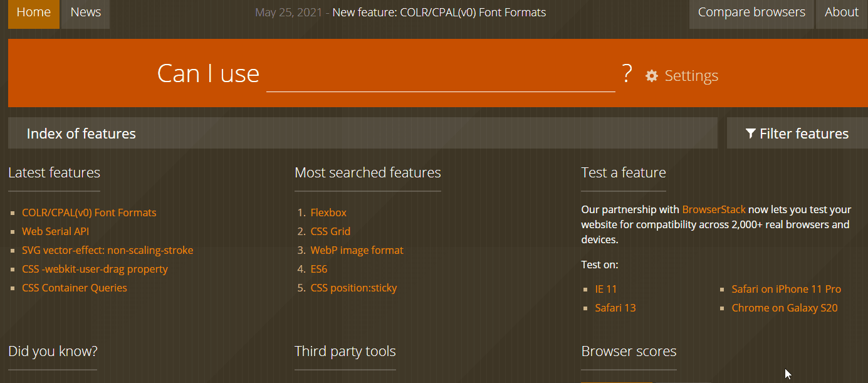The image size is (868, 383).
Task: Click the Most searched features heading
Action: [x=368, y=172]
